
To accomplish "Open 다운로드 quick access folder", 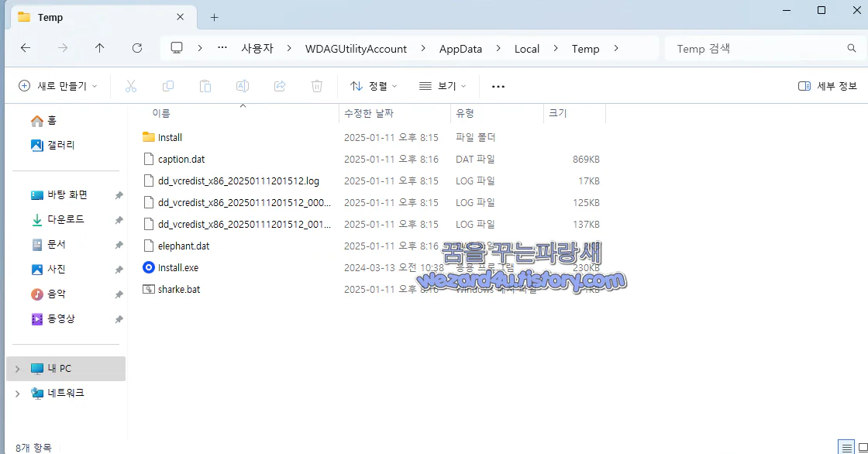I will point(57,219).
